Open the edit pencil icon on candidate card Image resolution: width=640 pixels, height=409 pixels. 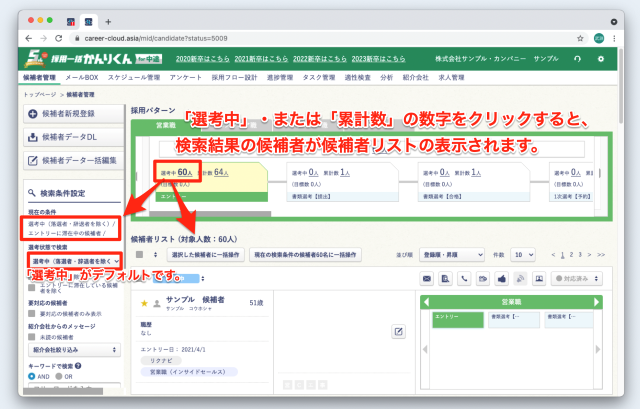[397, 331]
